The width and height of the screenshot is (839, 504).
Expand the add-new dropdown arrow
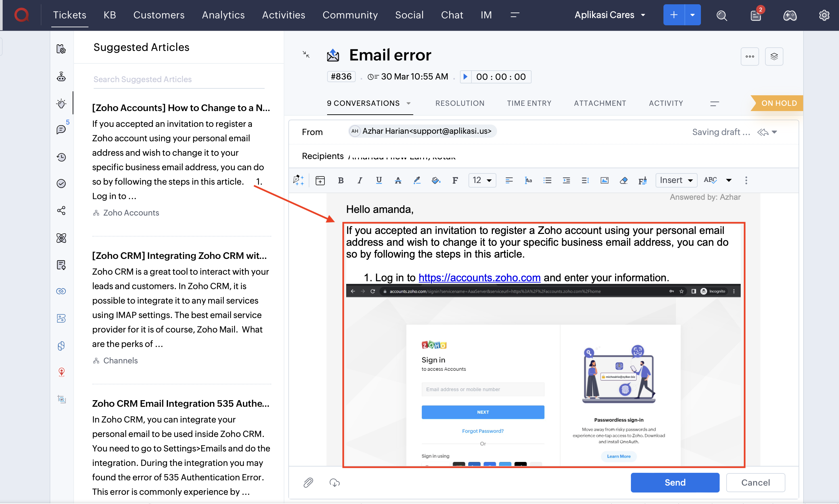693,15
